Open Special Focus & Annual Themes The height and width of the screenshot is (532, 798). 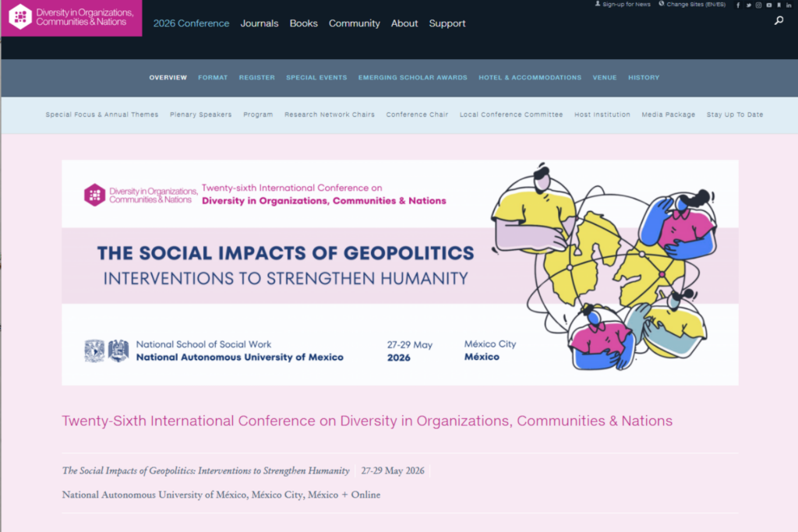pos(101,114)
